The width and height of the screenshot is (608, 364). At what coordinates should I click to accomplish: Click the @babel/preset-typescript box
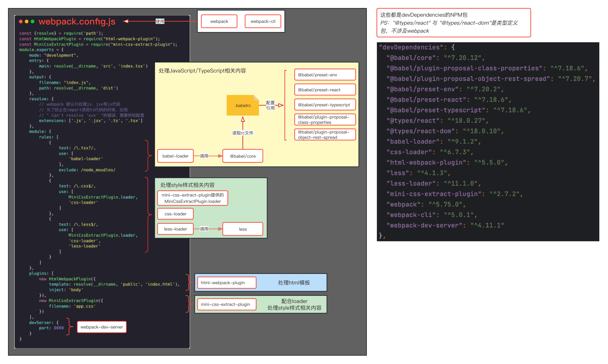point(325,105)
